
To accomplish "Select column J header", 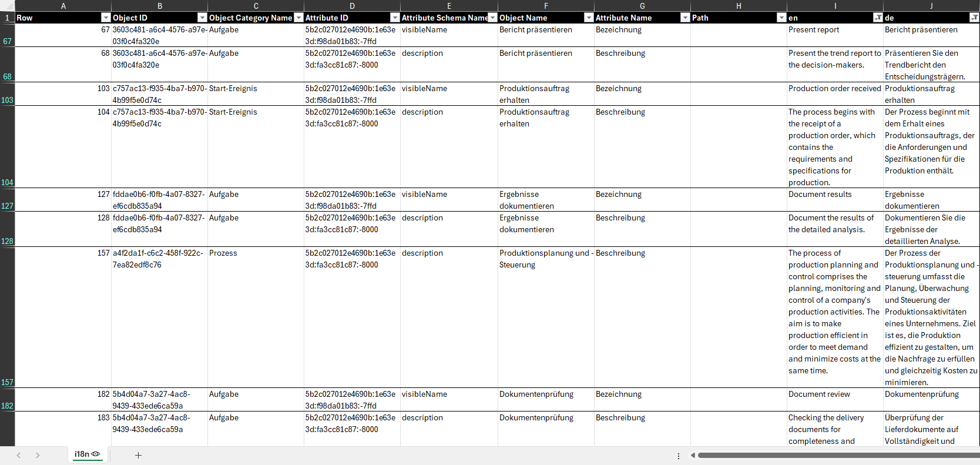I will [x=932, y=6].
